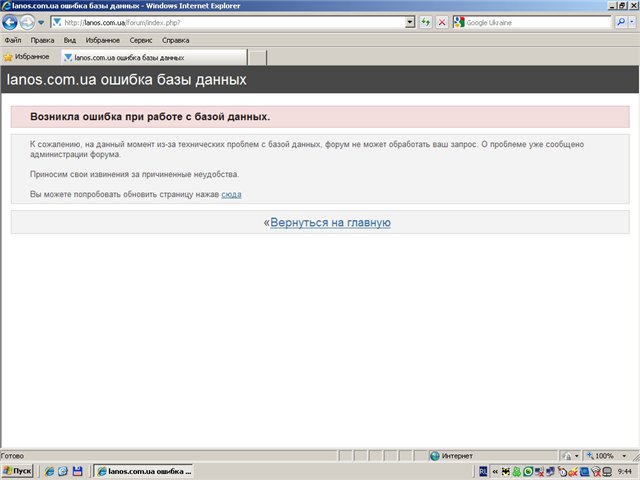640x480 pixels.
Task: Open the Справка menu
Action: pos(175,40)
